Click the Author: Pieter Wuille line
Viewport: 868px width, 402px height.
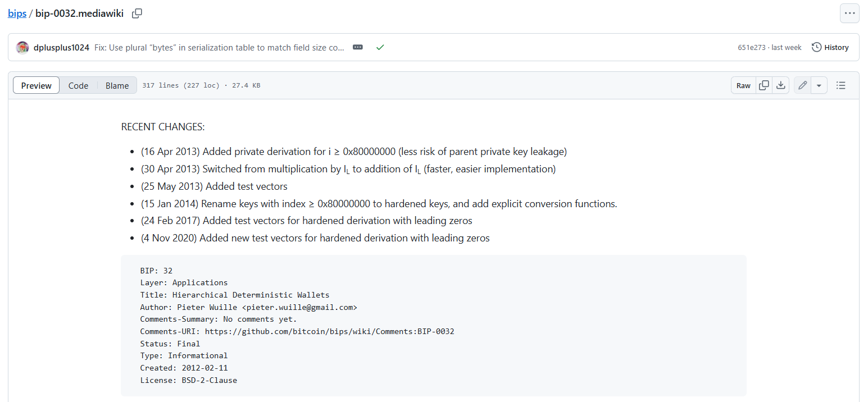click(249, 307)
